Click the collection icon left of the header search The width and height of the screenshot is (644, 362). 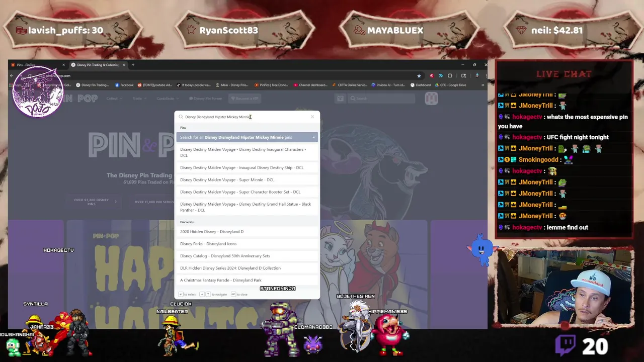[x=340, y=99]
